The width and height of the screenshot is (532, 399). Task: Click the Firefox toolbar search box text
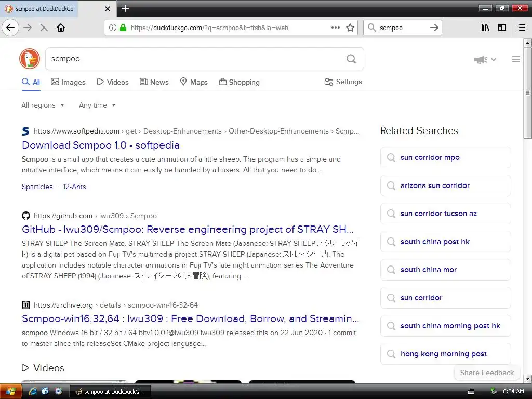pos(402,28)
